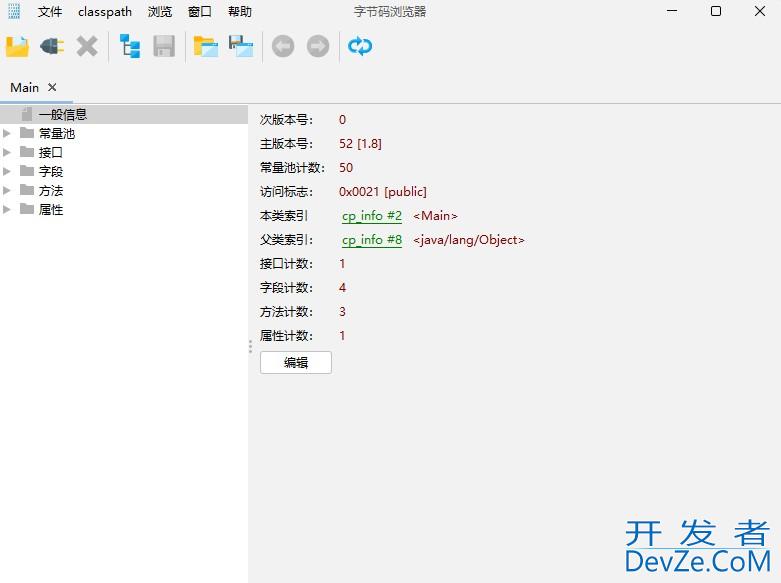The width and height of the screenshot is (781, 583).
Task: Open the classpath menu
Action: [x=104, y=12]
